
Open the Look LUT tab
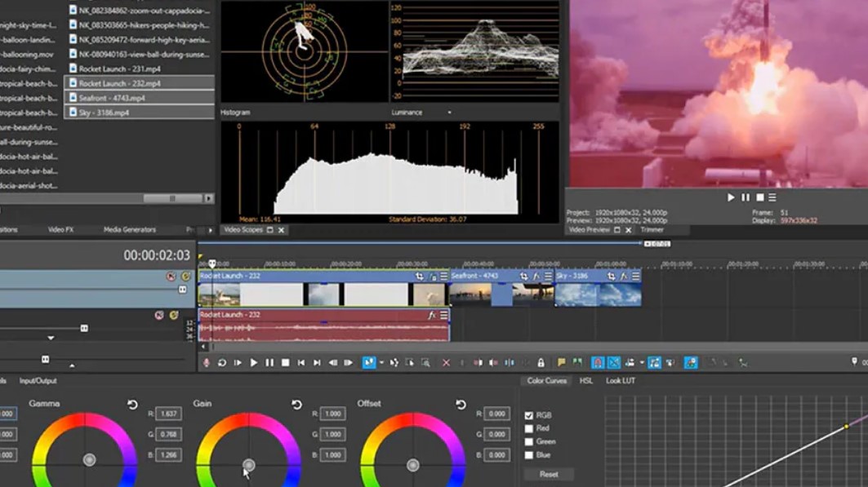(x=620, y=381)
